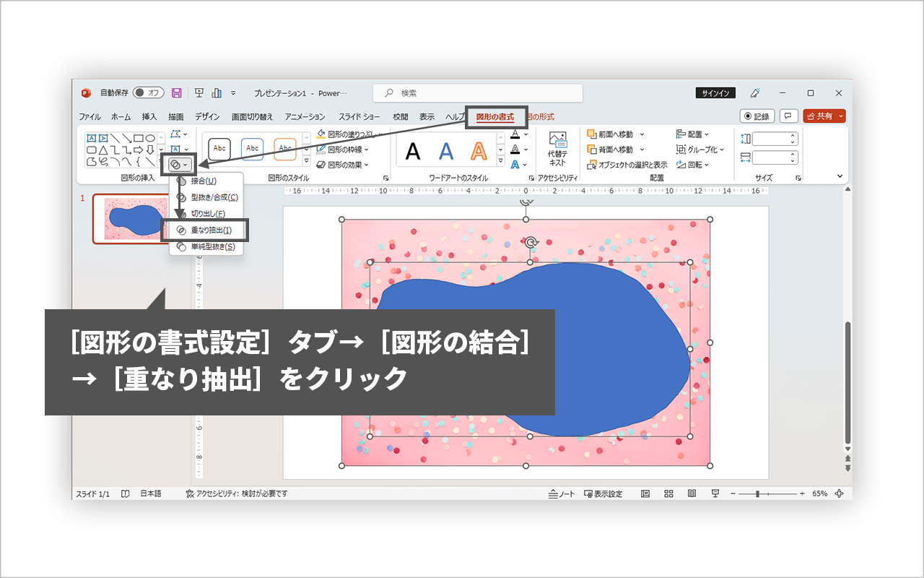This screenshot has width=924, height=578.
Task: Click the 共有 (Share) button
Action: (824, 116)
